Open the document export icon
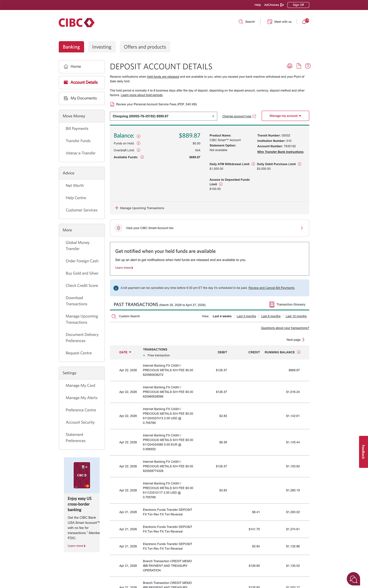This screenshot has width=368, height=588. click(299, 66)
